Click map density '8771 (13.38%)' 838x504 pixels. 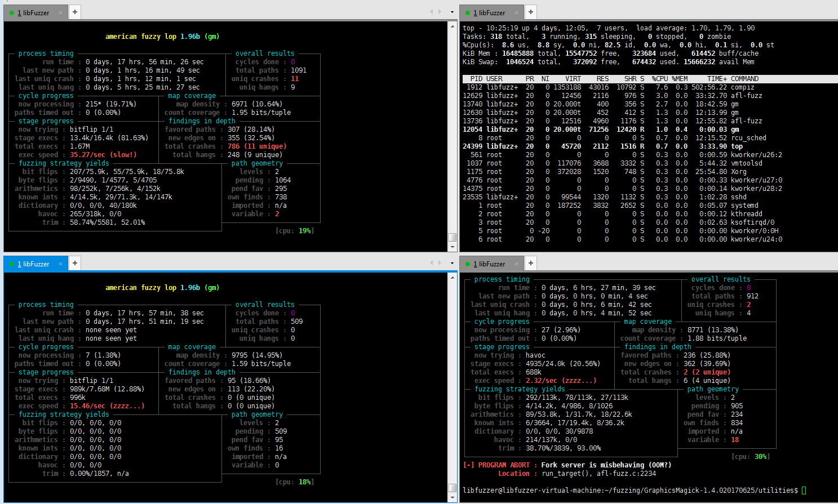coord(713,330)
